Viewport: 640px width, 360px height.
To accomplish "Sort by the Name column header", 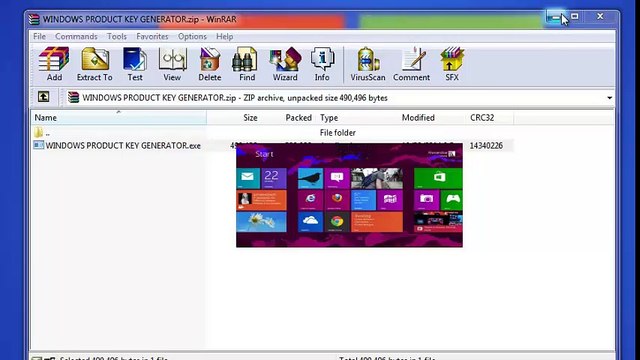I will coord(118,118).
